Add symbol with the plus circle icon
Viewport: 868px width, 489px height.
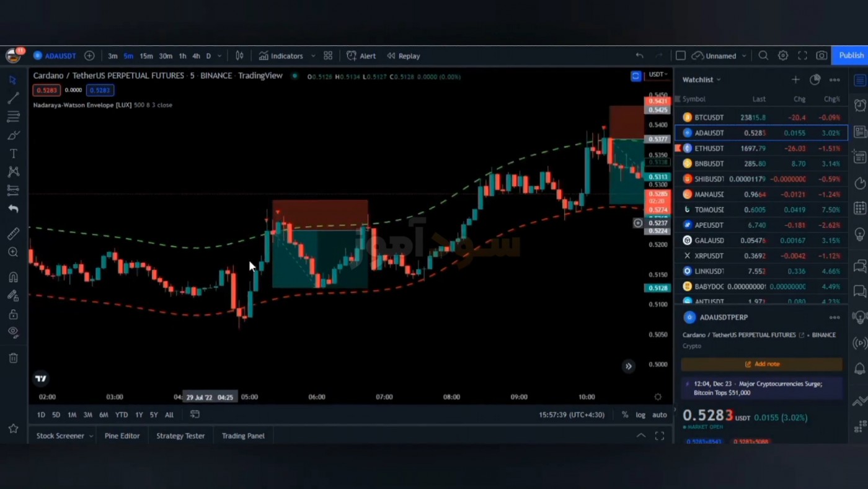click(89, 56)
